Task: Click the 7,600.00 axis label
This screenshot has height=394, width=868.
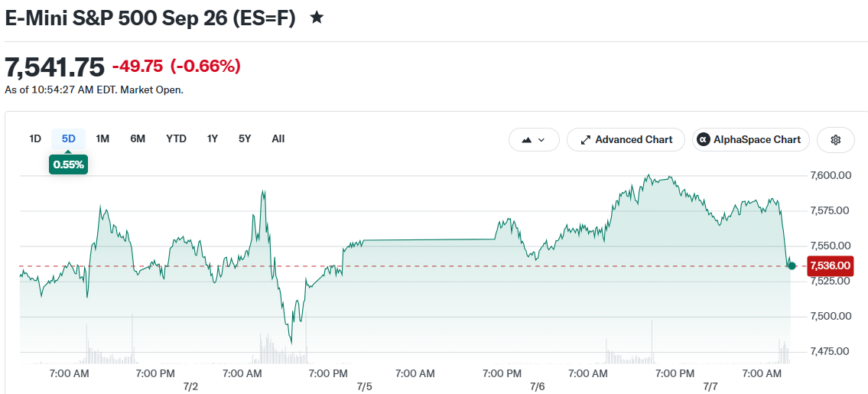Action: coord(830,176)
